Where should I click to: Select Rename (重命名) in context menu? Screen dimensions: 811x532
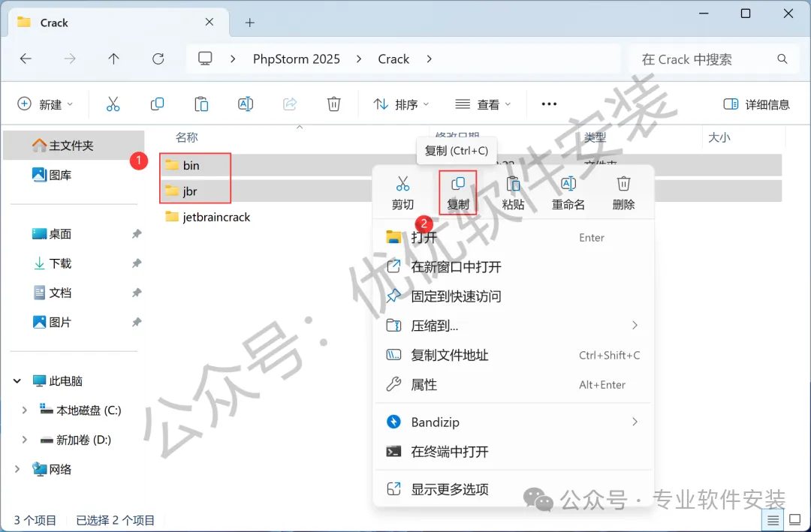[x=568, y=194]
